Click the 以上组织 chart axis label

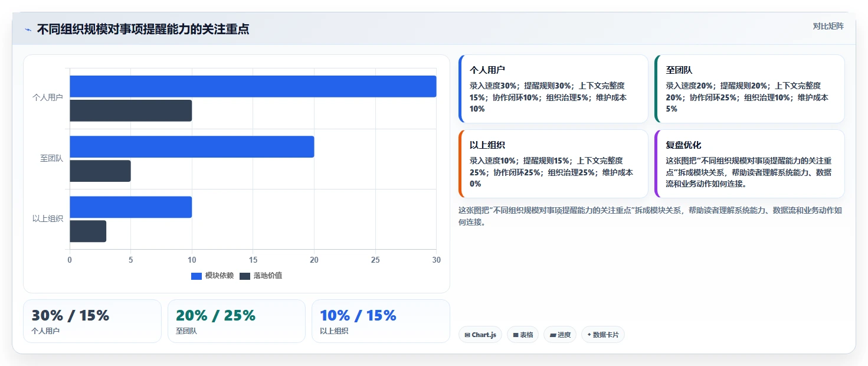click(48, 219)
